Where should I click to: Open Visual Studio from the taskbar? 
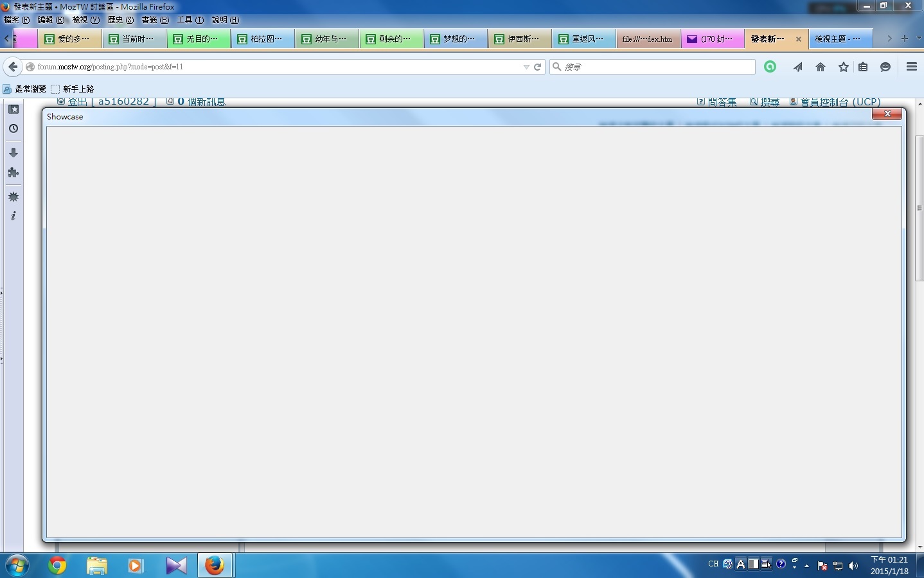[176, 565]
